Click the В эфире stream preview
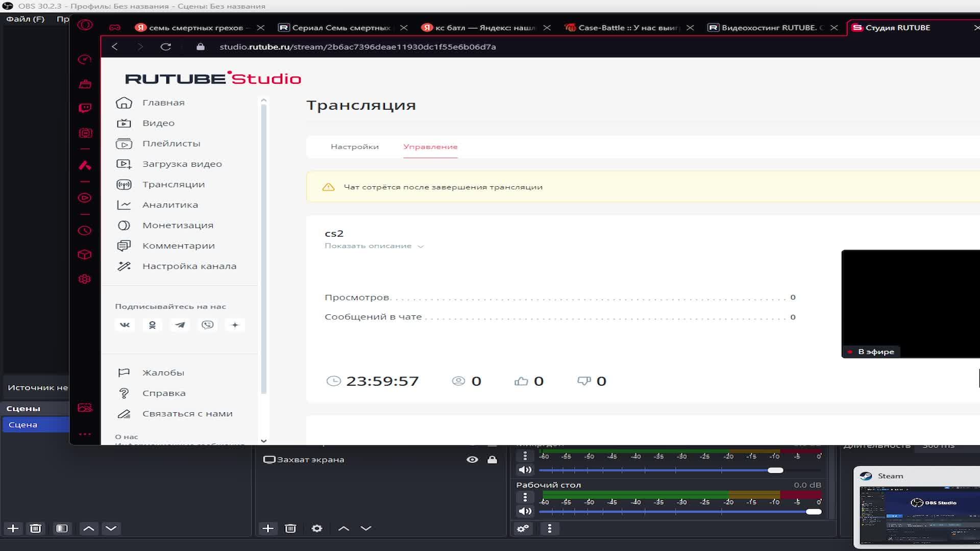The height and width of the screenshot is (551, 980). (911, 304)
